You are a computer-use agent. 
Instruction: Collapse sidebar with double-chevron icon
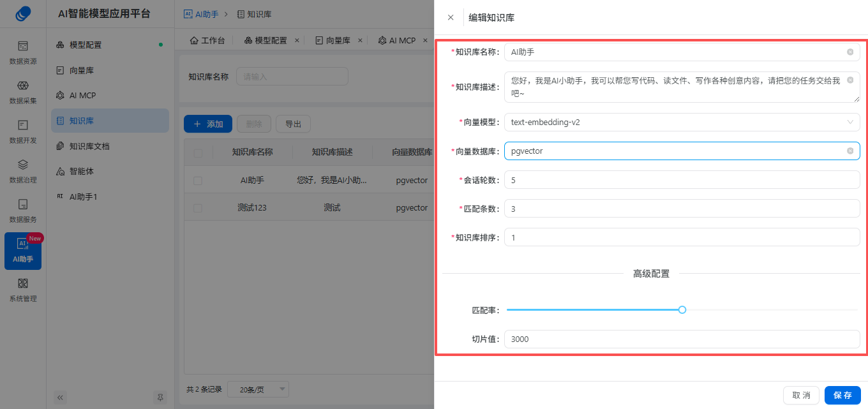point(61,397)
